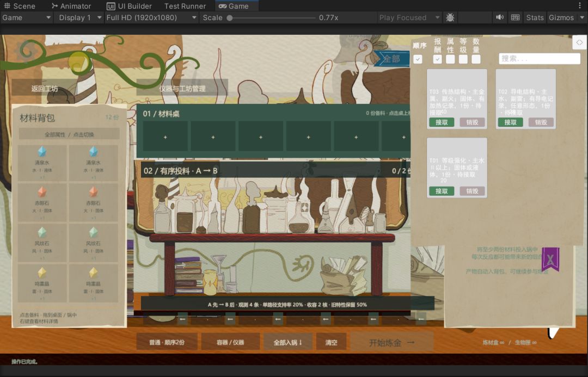Screen dimensions: 588x377
Task: Enable the 属性 sort checkbox
Action: [450, 59]
